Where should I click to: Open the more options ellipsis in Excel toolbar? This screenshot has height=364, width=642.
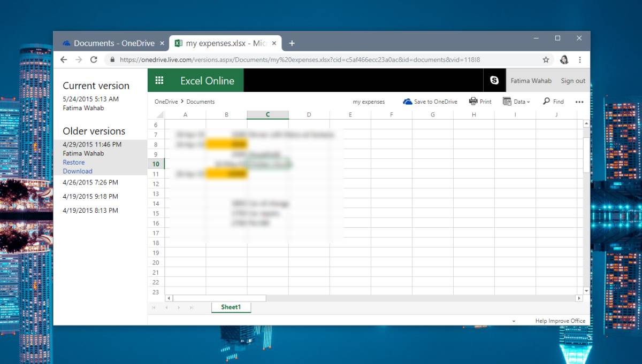tap(579, 102)
